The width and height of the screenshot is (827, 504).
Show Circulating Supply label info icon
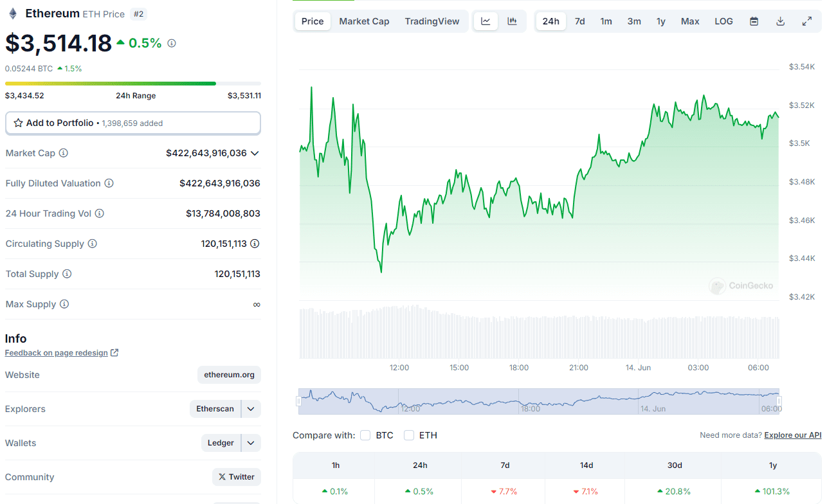[x=93, y=244]
